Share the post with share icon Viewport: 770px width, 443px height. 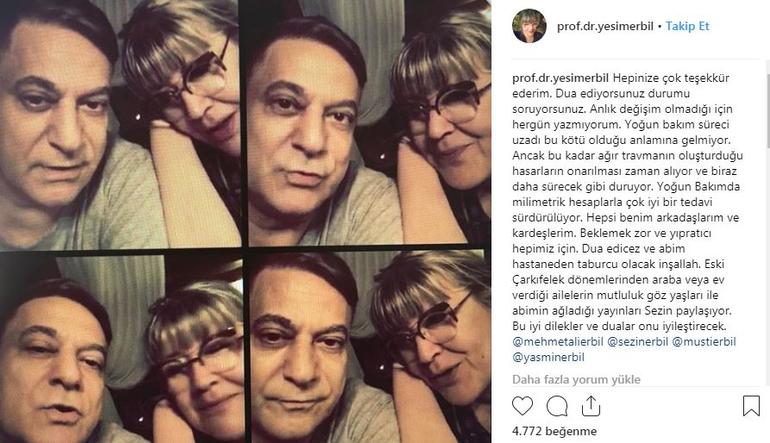(x=591, y=406)
